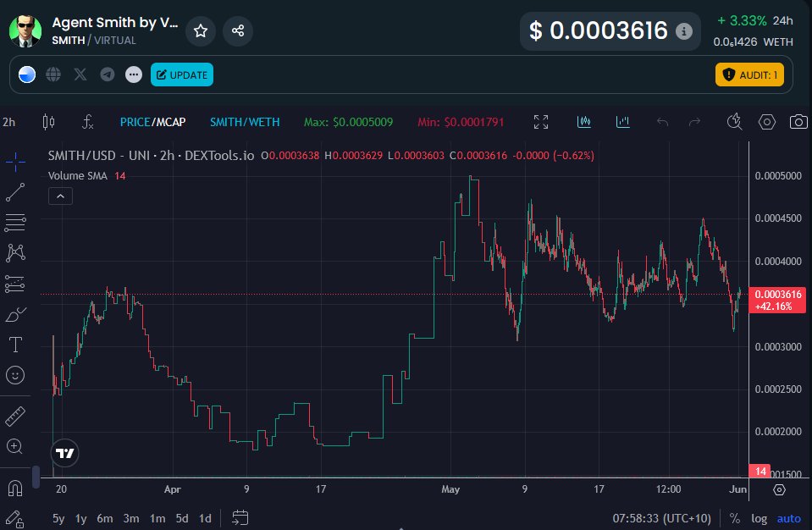Select the zoom-in magnifier tool

(14, 446)
